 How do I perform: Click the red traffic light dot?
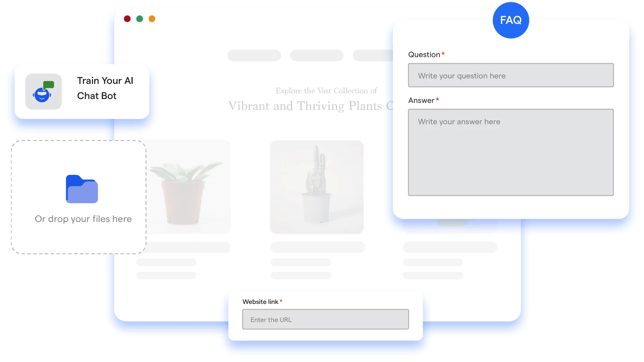click(x=128, y=19)
